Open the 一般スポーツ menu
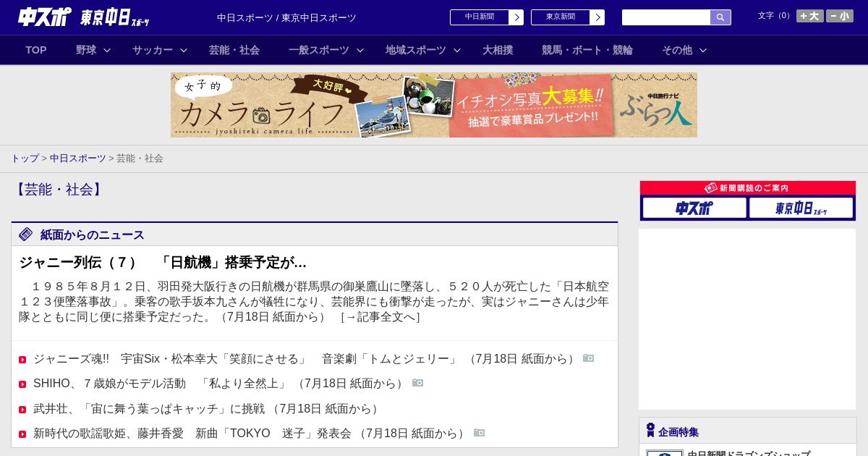Image resolution: width=868 pixels, height=456 pixels. click(x=319, y=50)
